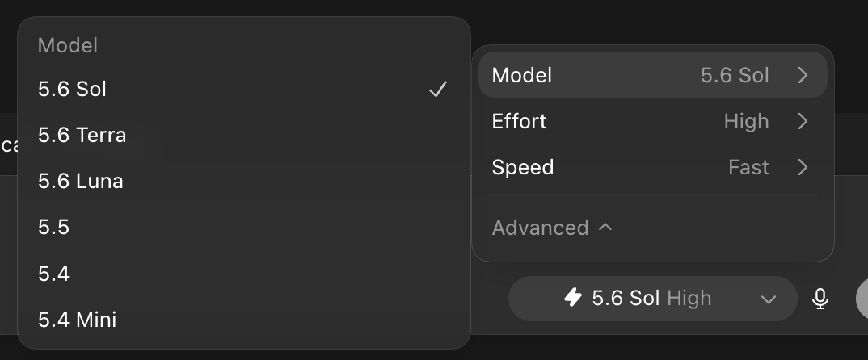Viewport: 868px width, 360px height.
Task: Open the 5.6 Sol High model picker dropdown
Action: 653,299
